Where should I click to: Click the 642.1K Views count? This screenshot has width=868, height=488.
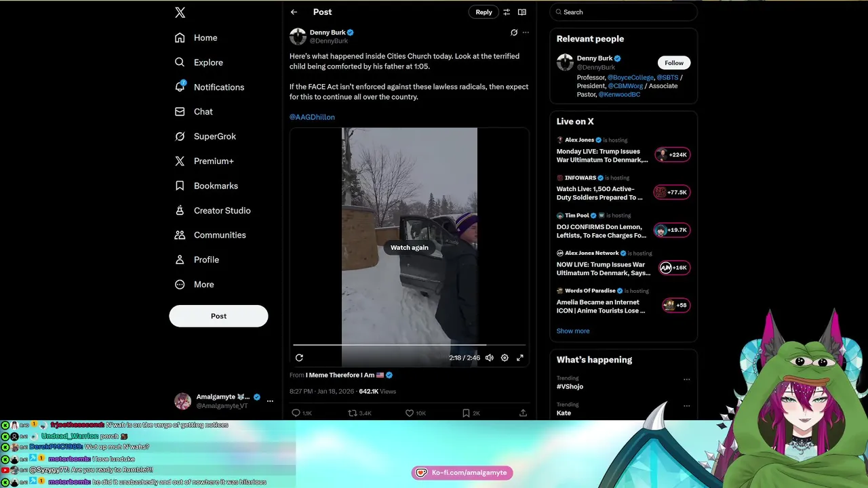(377, 392)
